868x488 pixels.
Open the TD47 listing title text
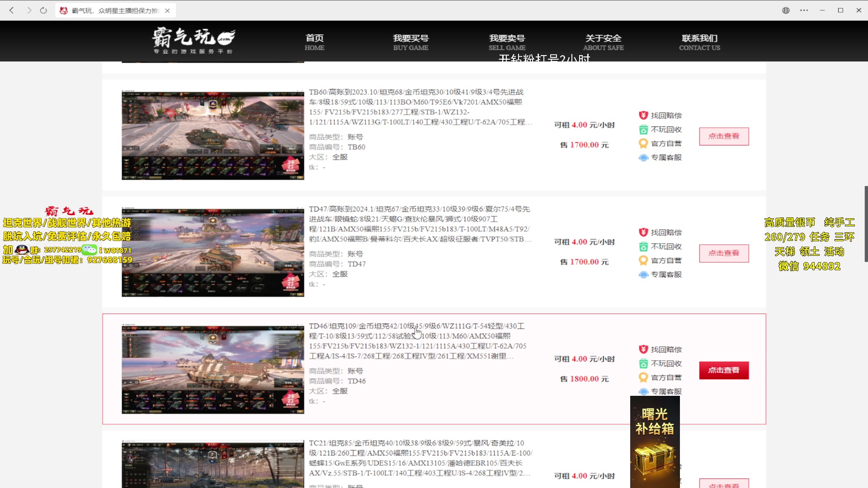pyautogui.click(x=420, y=224)
